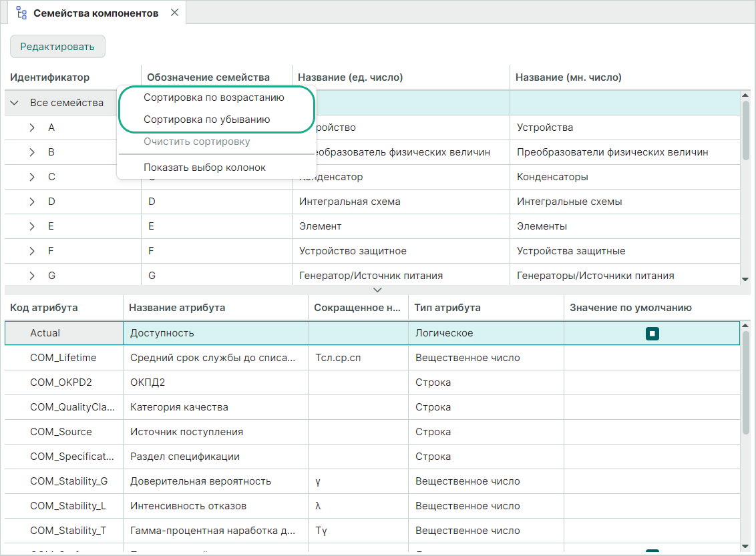This screenshot has height=556, width=756.
Task: Click Показать выбор колонок menu entry
Action: point(204,168)
